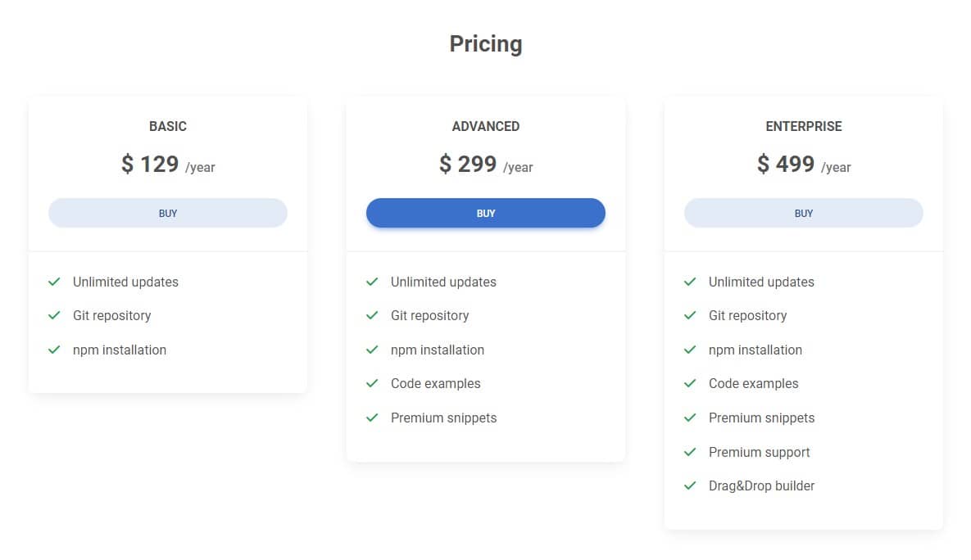
Task: Click the checkmark beside npm installation in Advanced
Action: (x=372, y=350)
